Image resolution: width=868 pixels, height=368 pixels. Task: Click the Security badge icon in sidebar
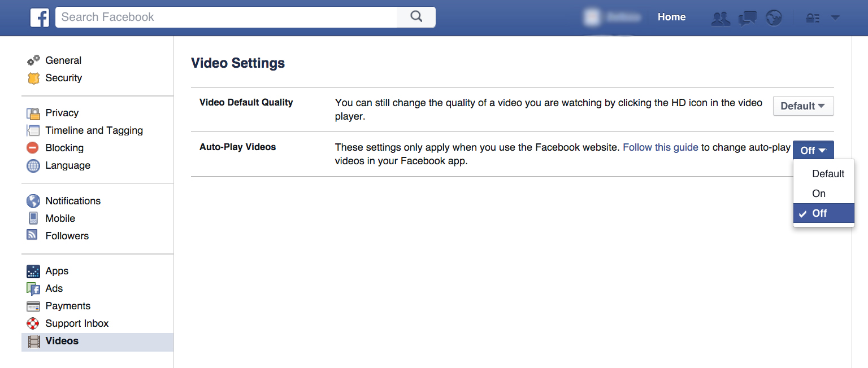coord(34,78)
